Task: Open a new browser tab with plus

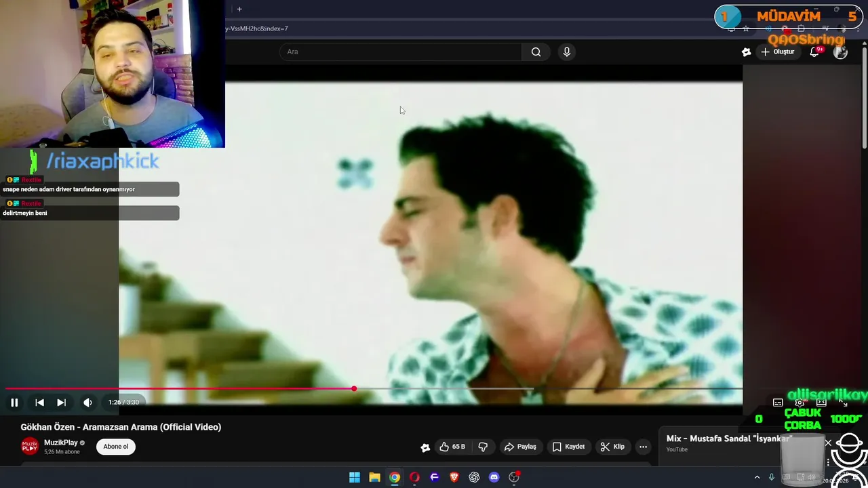Action: 239,9
